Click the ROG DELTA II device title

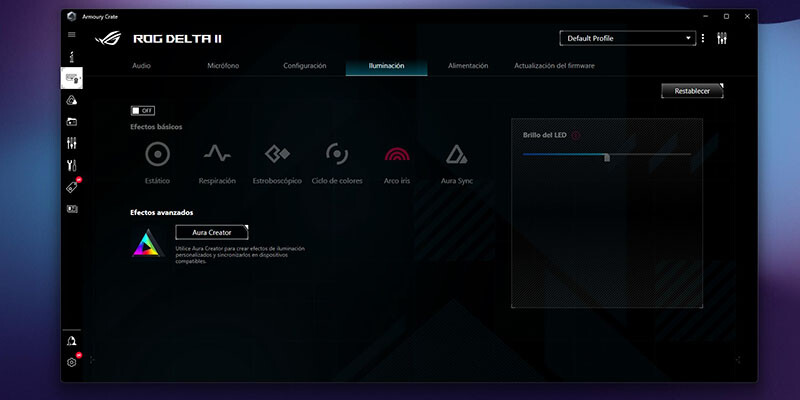click(177, 39)
